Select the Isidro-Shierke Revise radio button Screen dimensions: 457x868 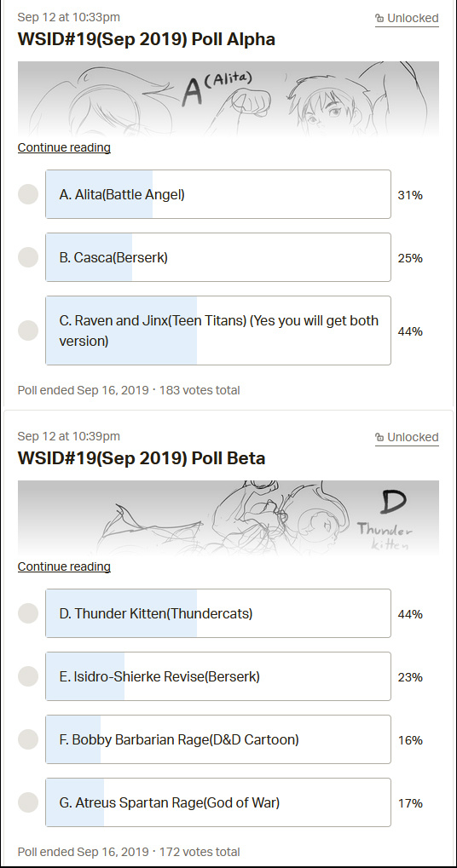pyautogui.click(x=28, y=676)
